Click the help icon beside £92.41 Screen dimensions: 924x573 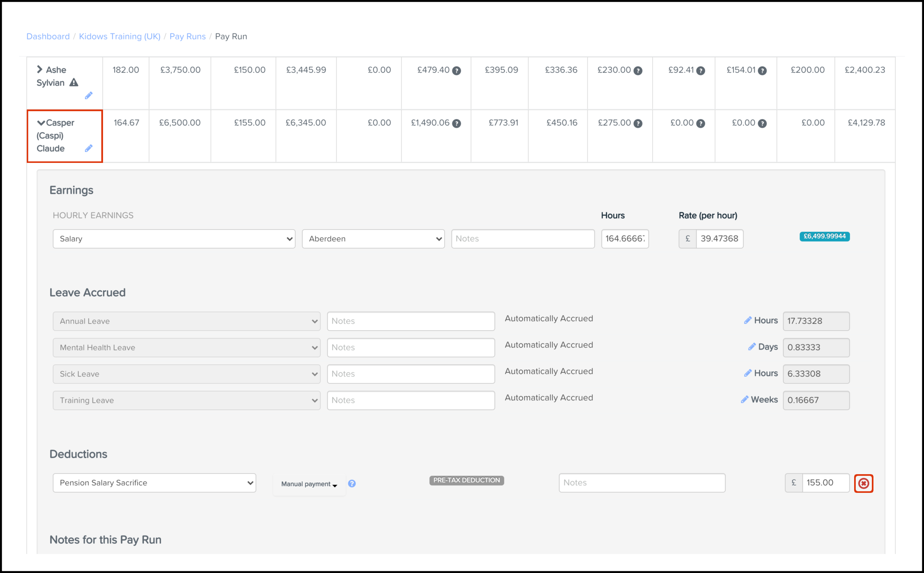pos(701,71)
